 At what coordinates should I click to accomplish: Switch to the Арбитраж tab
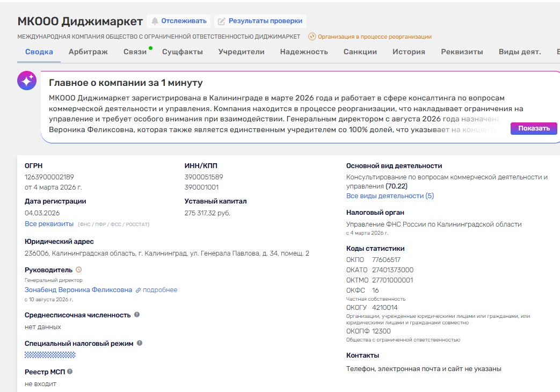point(88,52)
